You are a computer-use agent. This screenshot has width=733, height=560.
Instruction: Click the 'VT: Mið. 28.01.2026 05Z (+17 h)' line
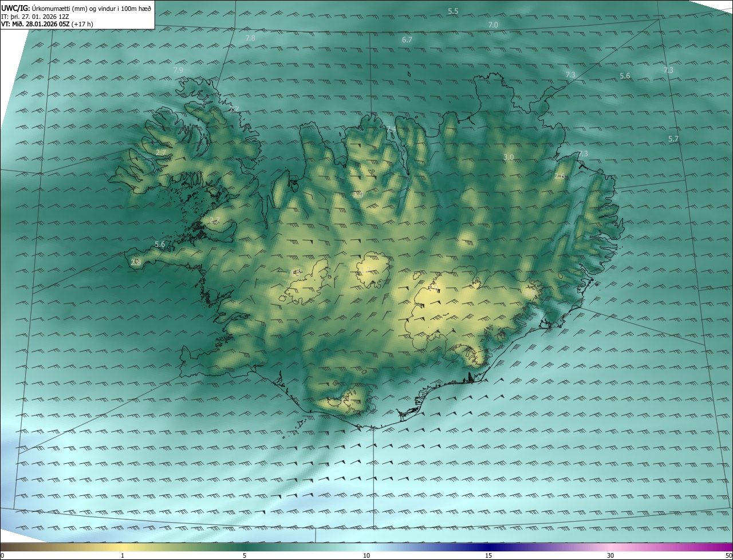(x=46, y=24)
